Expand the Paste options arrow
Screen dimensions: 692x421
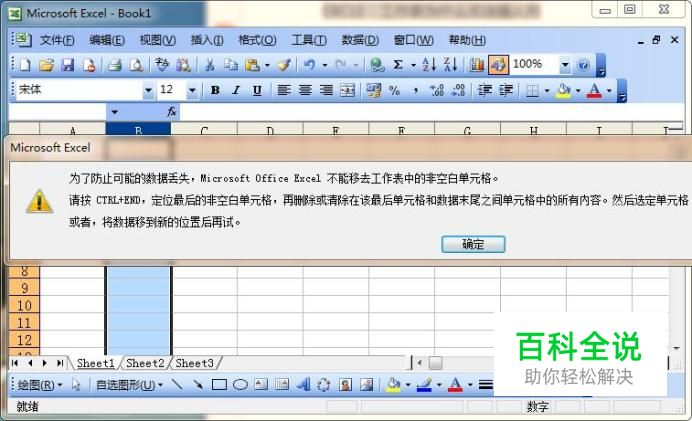(x=267, y=65)
